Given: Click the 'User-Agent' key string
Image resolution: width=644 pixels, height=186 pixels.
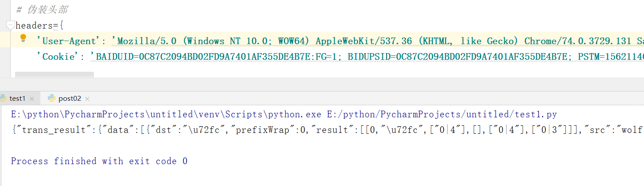Looking at the screenshot, I should tap(69, 41).
